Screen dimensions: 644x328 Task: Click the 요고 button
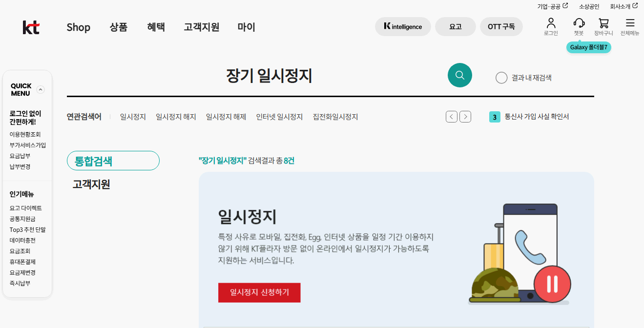coord(455,26)
